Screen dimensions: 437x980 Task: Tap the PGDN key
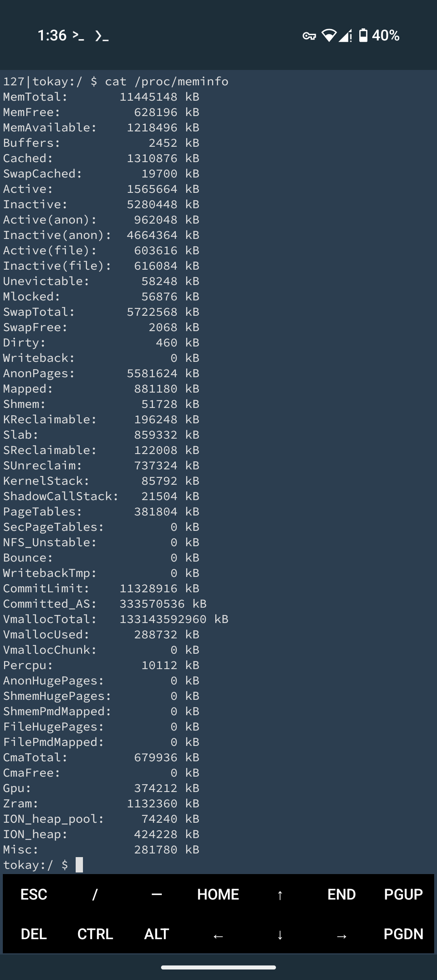coord(403,934)
